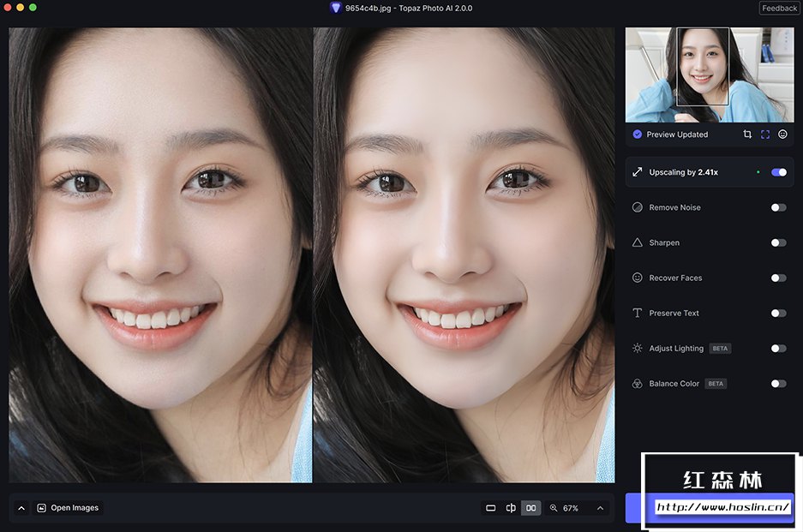Click the Upscaling arrow icon
803x532 pixels.
[637, 172]
